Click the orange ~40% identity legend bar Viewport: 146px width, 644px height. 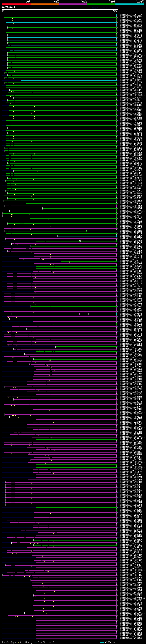point(45,4)
